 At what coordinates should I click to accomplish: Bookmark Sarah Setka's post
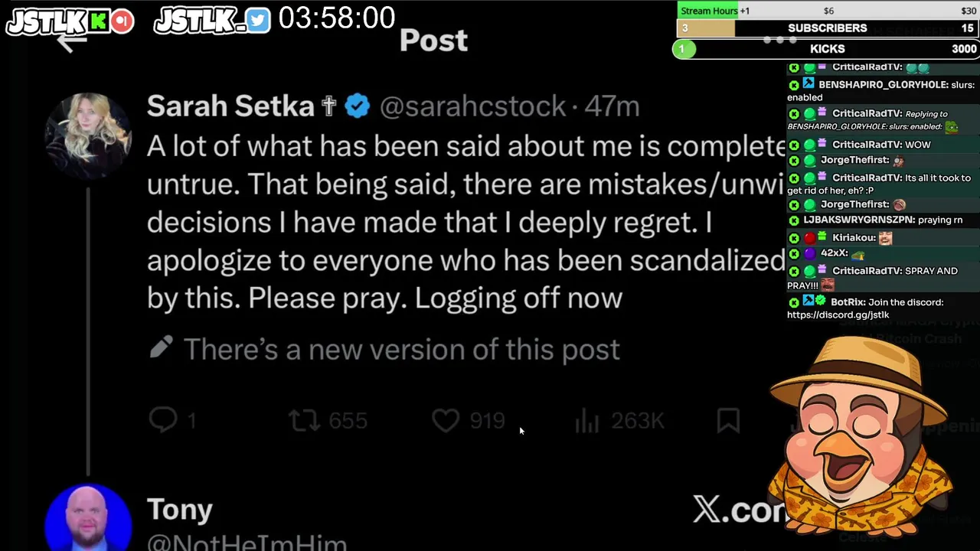point(728,420)
